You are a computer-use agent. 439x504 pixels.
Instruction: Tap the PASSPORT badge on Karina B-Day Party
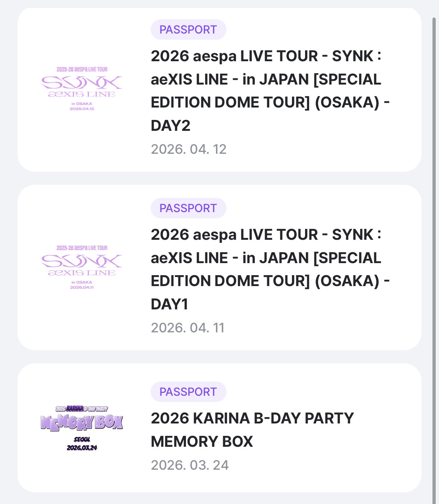tap(188, 392)
